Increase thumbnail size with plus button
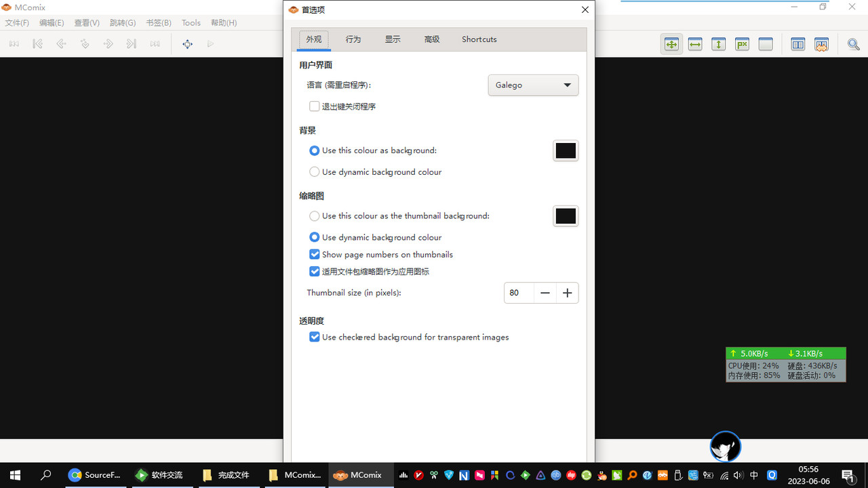This screenshot has width=868, height=488. pos(568,293)
